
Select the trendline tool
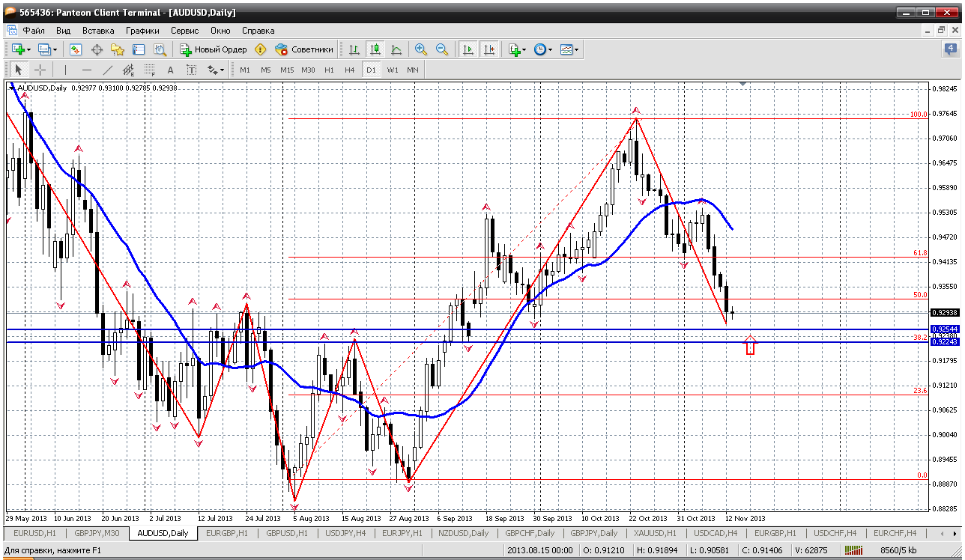click(108, 70)
